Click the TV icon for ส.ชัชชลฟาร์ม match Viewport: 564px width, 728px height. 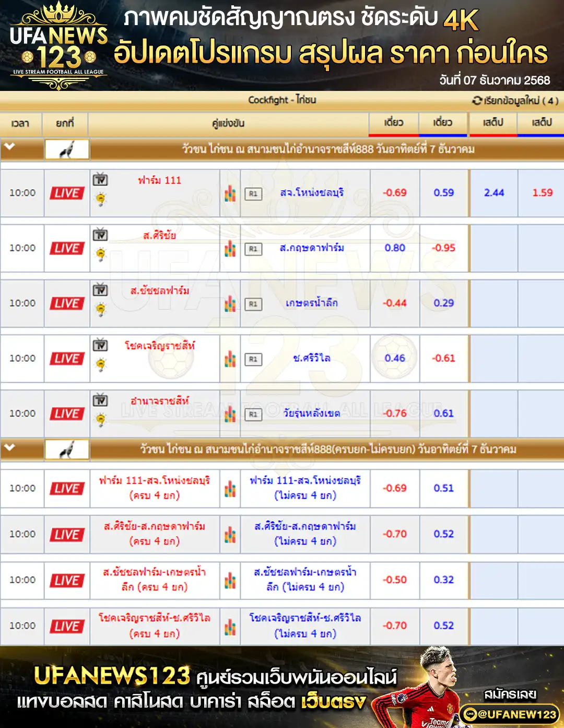point(100,290)
